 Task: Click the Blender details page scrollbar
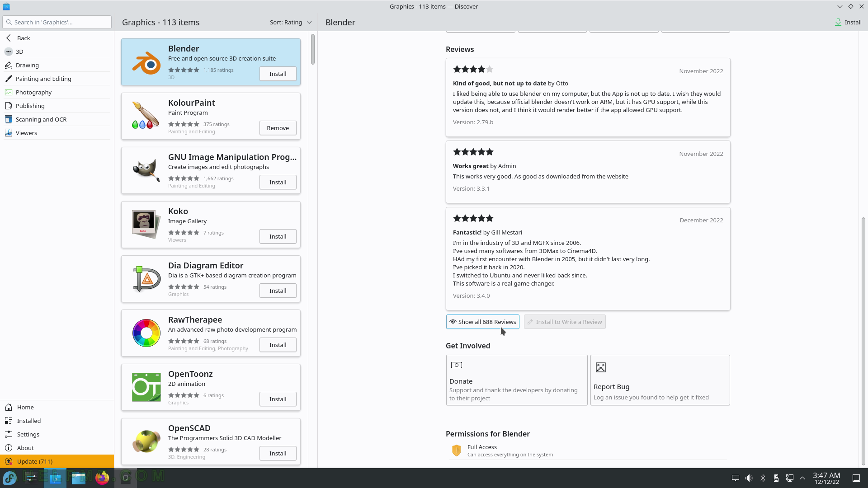(863, 341)
